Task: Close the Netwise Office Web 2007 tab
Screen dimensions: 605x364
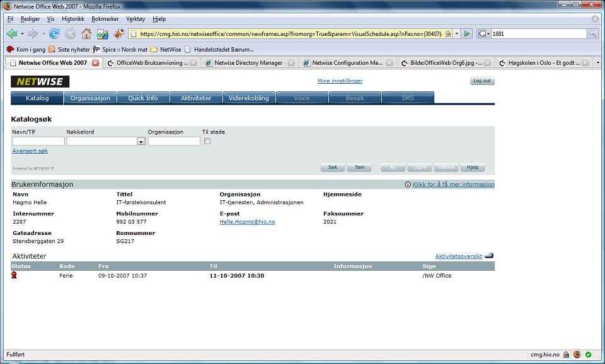Action: click(x=95, y=63)
